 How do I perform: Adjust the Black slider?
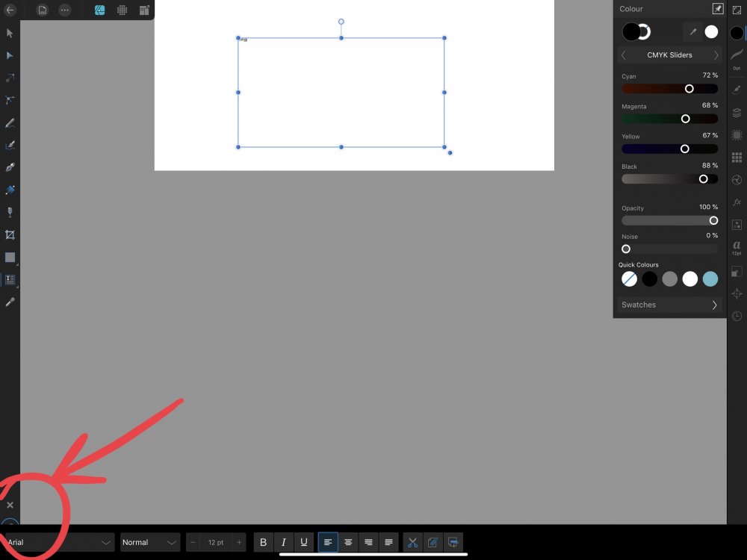(669, 179)
